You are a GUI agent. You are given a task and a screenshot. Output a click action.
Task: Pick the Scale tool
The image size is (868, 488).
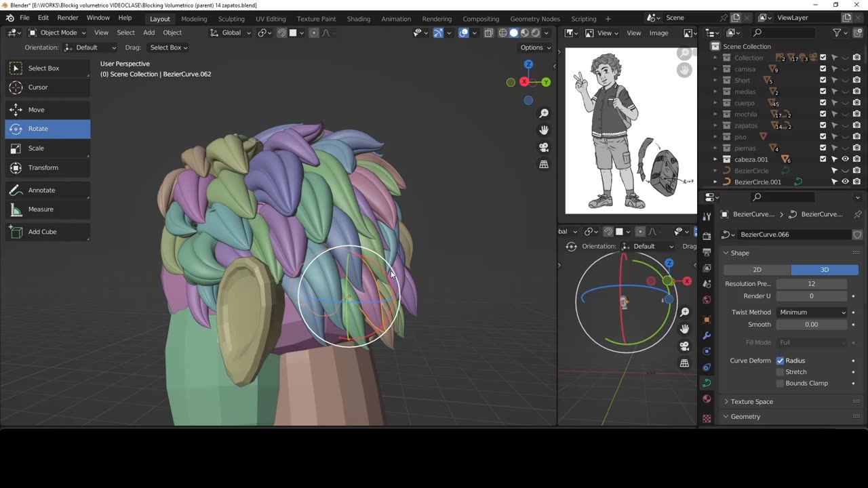[x=47, y=148]
